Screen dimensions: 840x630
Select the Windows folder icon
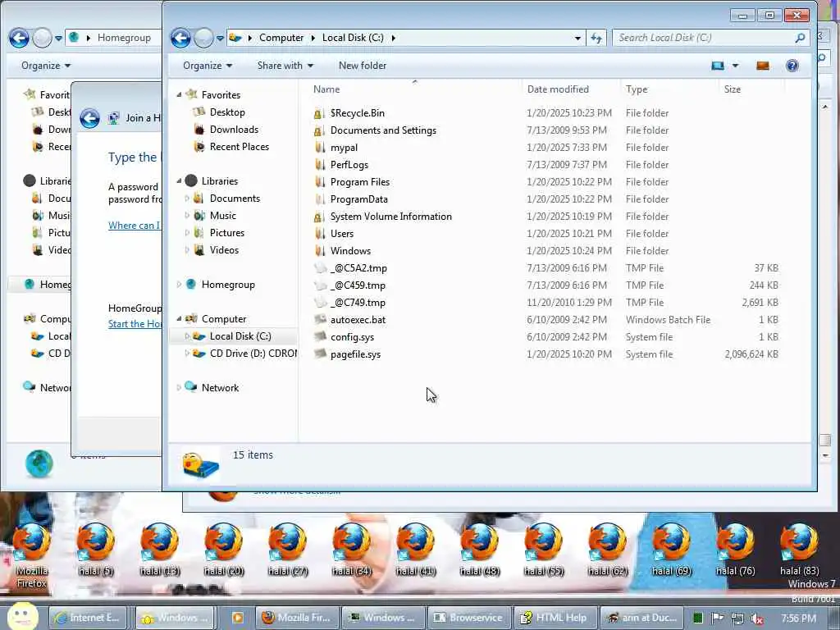320,251
